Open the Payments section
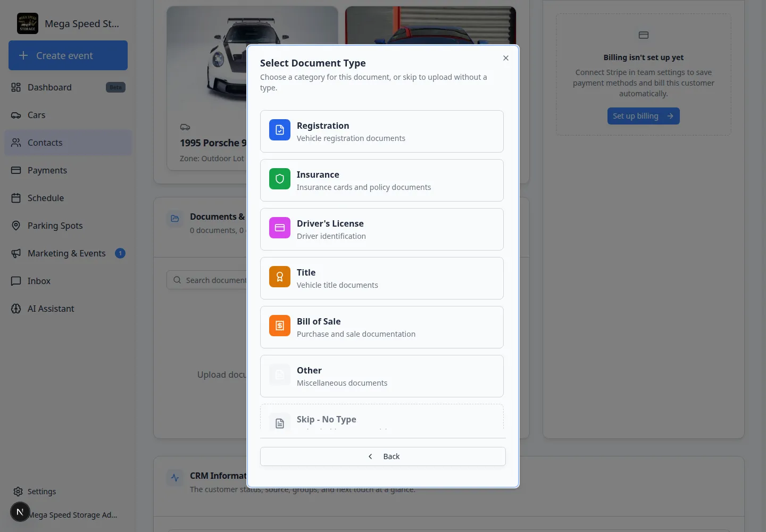The height and width of the screenshot is (532, 766). [x=68, y=170]
